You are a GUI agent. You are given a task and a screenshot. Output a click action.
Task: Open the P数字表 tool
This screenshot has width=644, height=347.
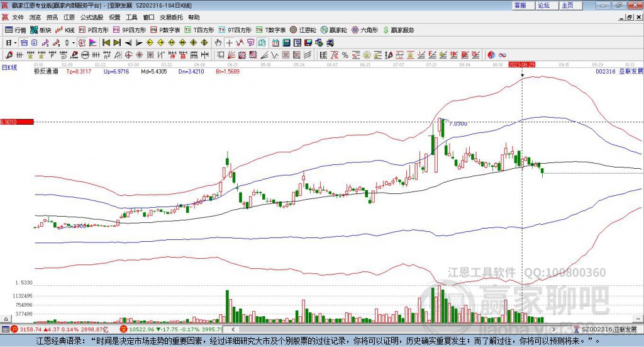(x=165, y=30)
